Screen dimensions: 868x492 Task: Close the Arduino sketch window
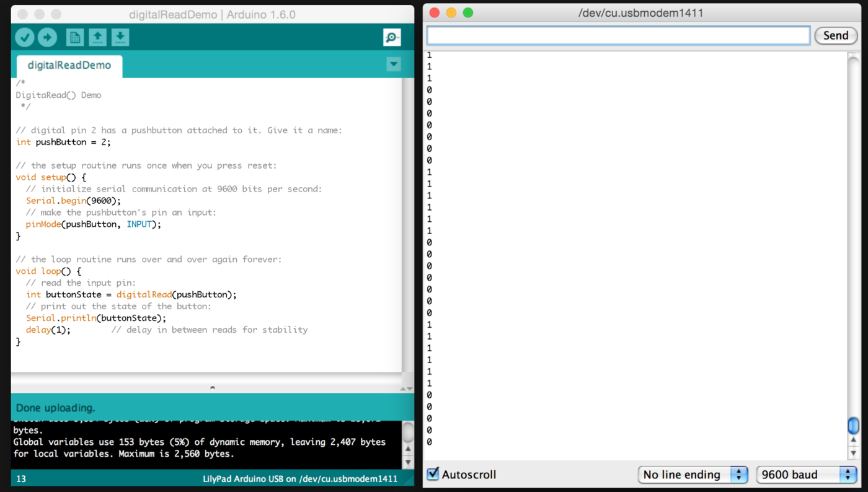click(x=23, y=14)
